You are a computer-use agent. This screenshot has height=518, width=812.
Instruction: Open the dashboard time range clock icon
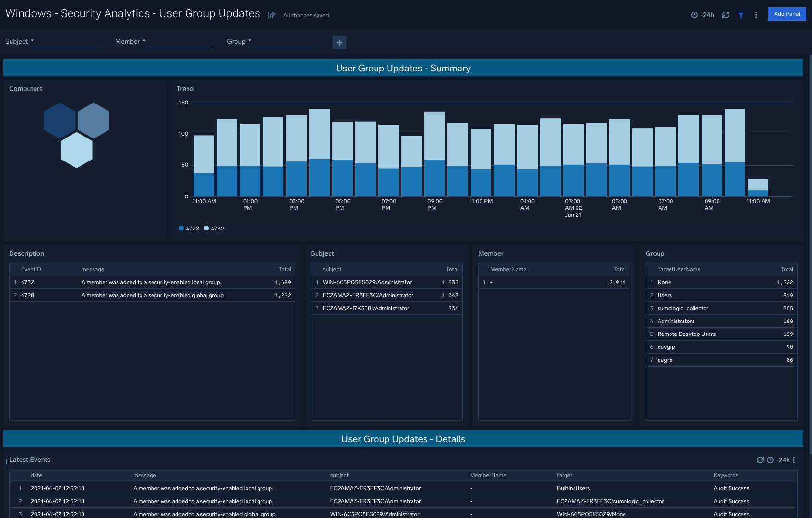[695, 15]
